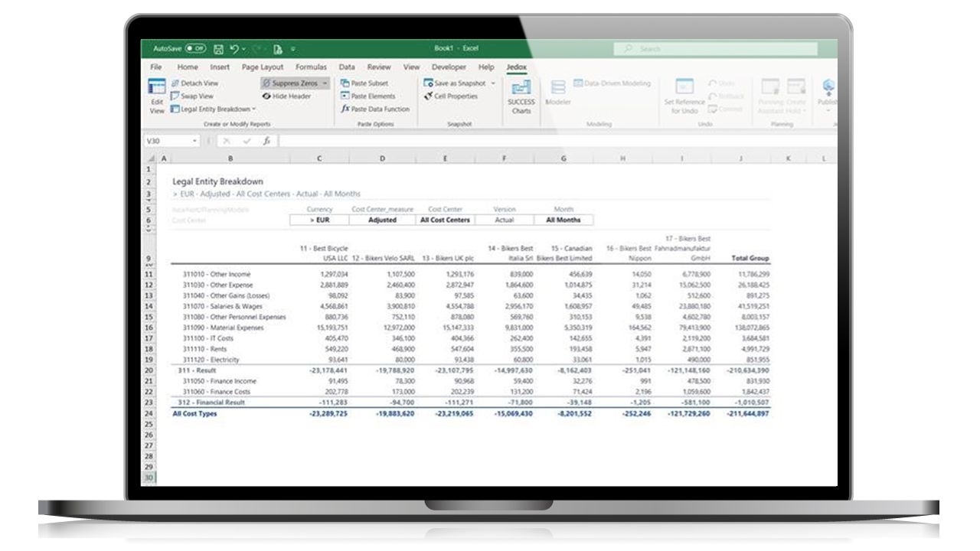This screenshot has height=551, width=980.
Task: Switch to the Data ribbon tab
Action: pyautogui.click(x=347, y=67)
